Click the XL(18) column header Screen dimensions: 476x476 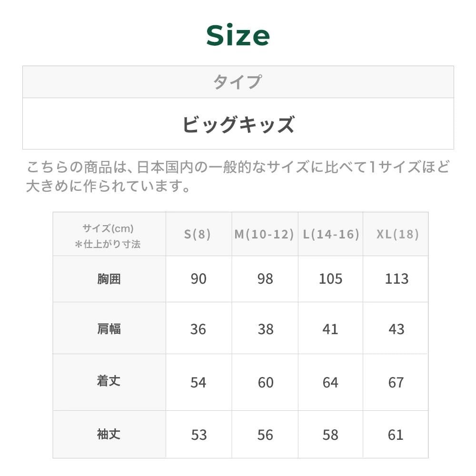click(x=397, y=234)
